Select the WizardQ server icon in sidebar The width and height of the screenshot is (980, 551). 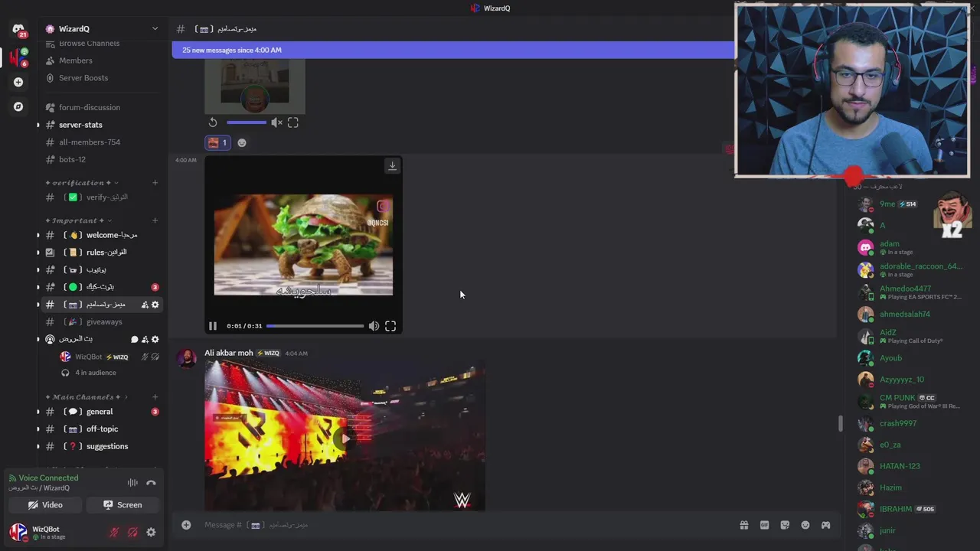point(18,57)
